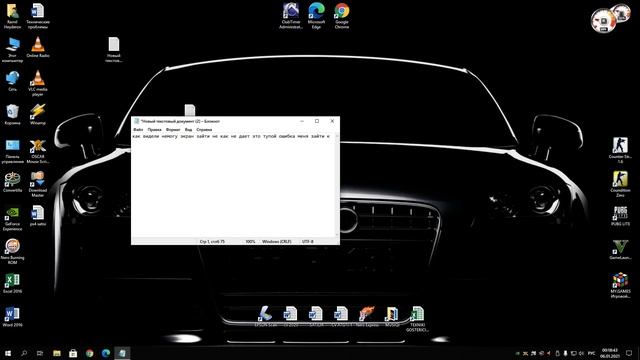Select the Excel 2016 desktop icon

[12, 283]
